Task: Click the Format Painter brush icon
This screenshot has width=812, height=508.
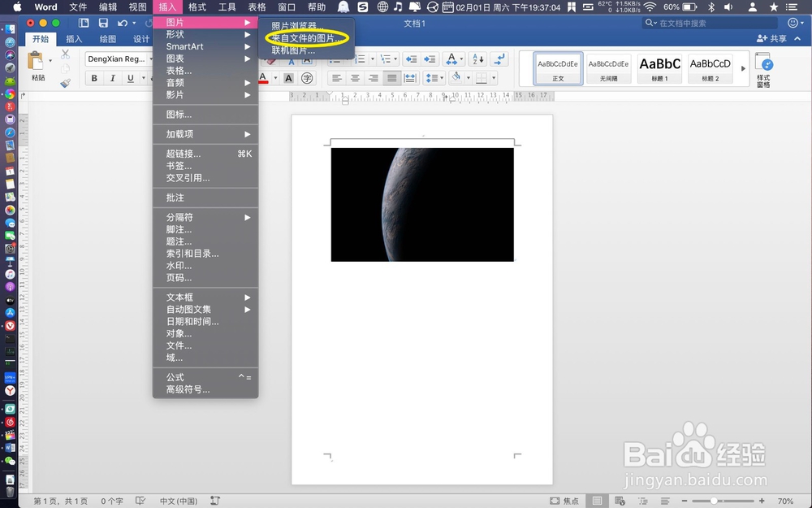Action: coord(65,82)
